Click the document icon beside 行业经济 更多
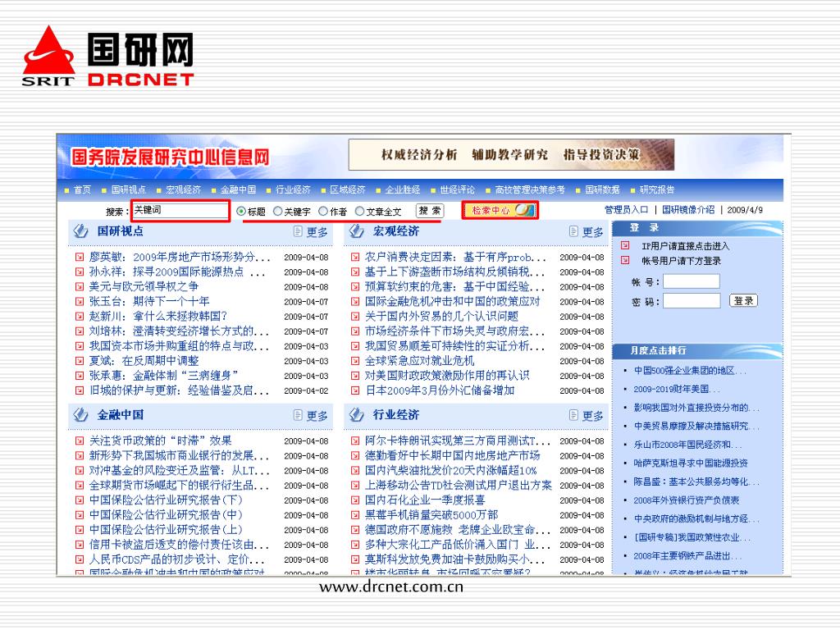The width and height of the screenshot is (840, 630). 573,415
